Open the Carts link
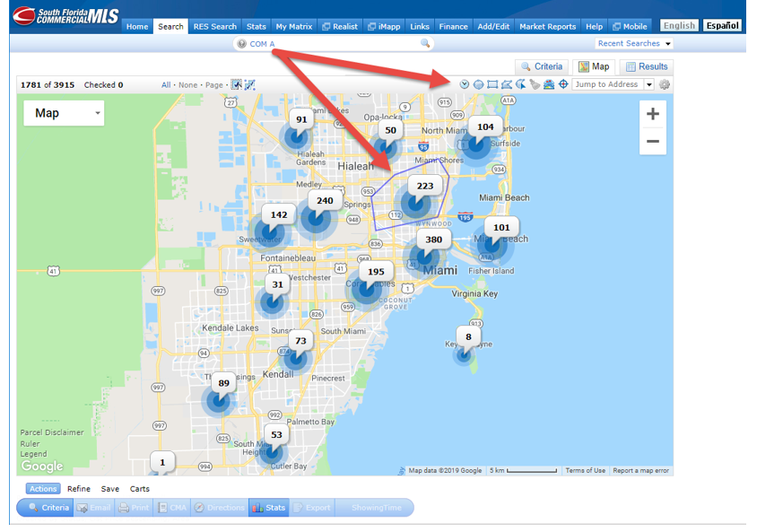The image size is (757, 532). (x=140, y=489)
